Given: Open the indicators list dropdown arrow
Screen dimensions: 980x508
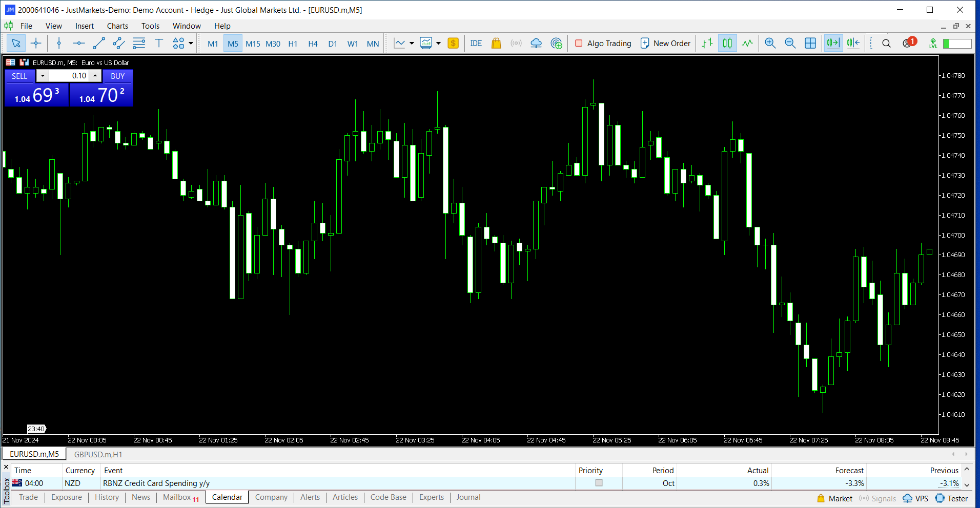Looking at the screenshot, I should [439, 44].
